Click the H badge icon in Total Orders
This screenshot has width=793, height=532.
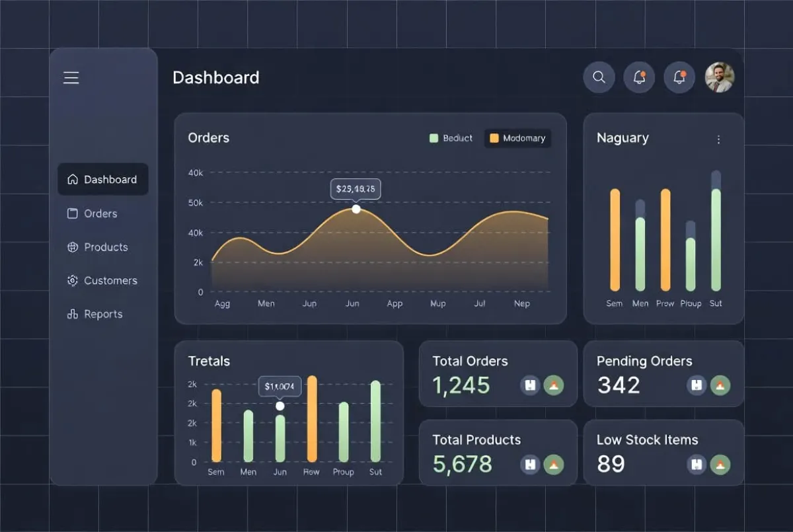coord(530,385)
